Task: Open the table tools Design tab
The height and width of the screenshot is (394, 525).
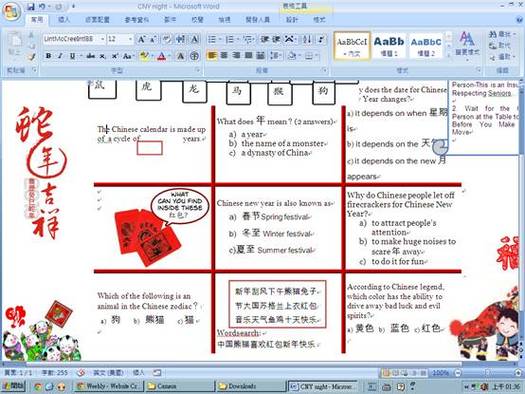Action: click(292, 20)
